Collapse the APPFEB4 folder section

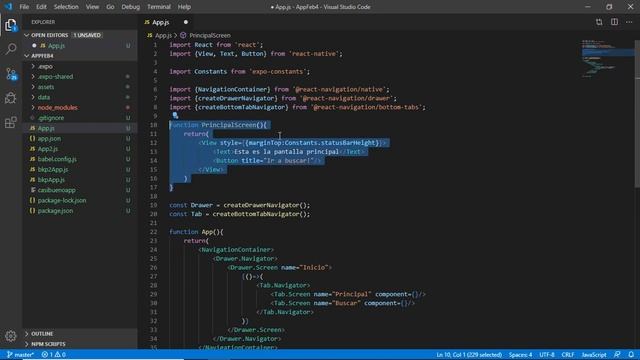(80, 56)
